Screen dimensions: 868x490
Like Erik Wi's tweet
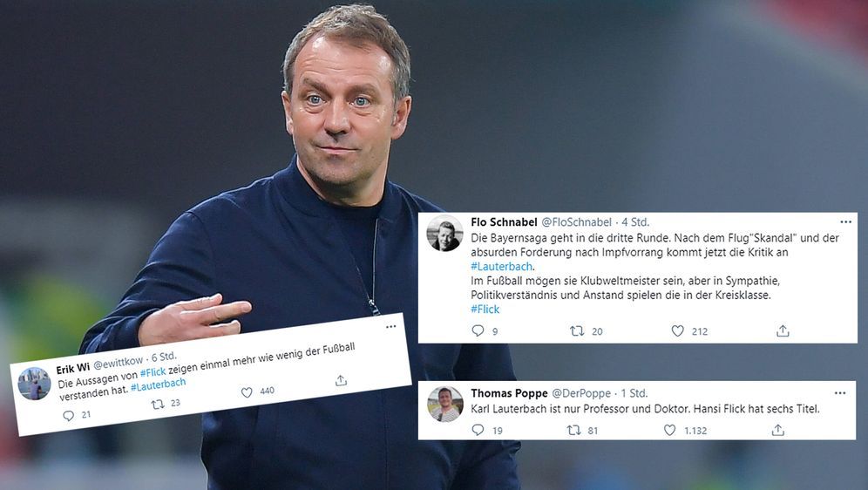[x=247, y=392]
